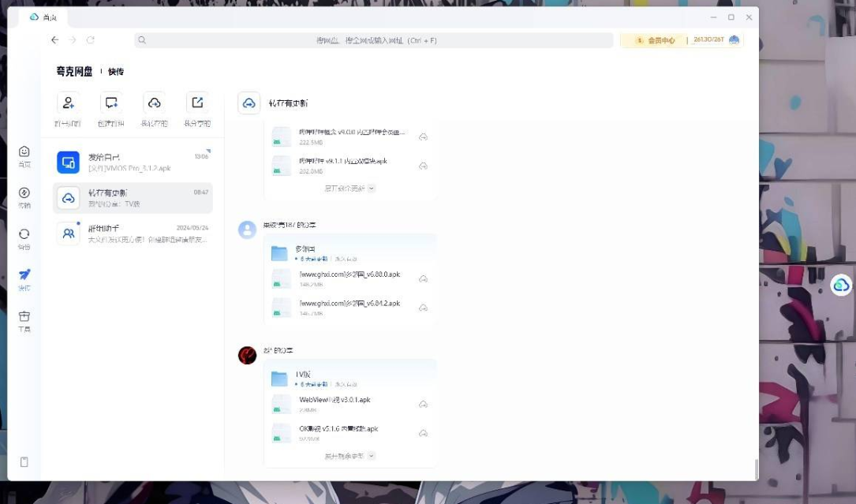Open the add friend icon in the quick-transfer toolbar

[x=68, y=103]
